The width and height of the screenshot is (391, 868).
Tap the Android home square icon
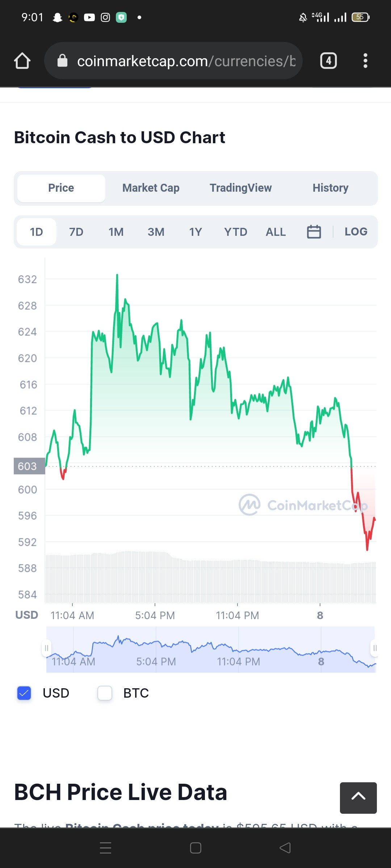tap(195, 848)
